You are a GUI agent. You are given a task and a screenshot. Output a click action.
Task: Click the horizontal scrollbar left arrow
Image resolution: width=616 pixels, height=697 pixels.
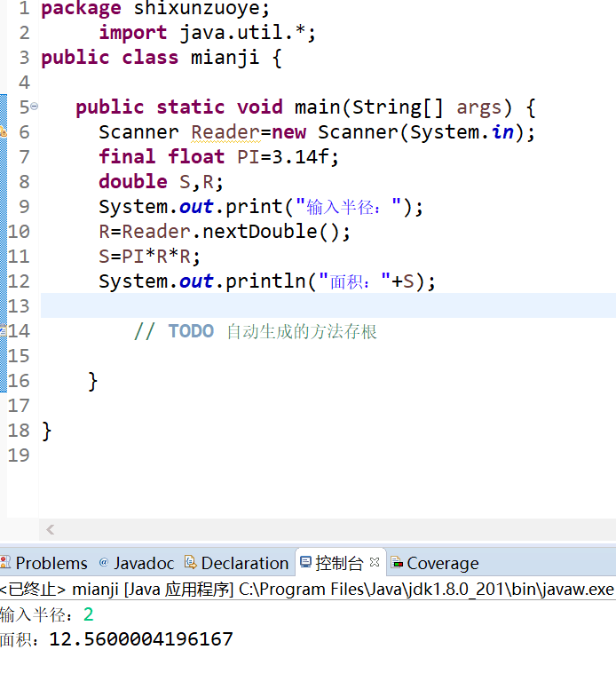(51, 529)
